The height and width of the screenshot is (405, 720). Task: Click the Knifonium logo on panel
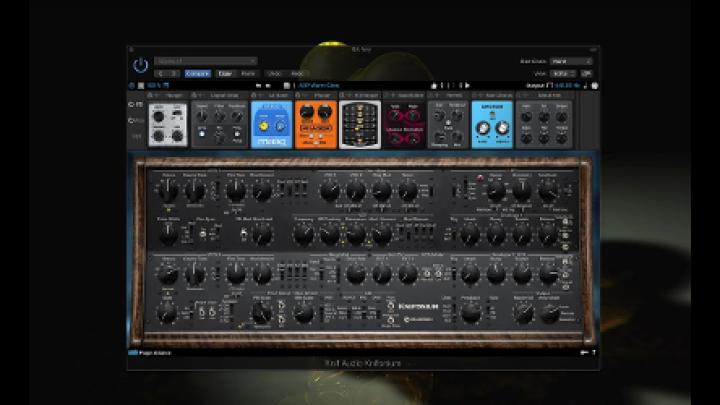[418, 306]
